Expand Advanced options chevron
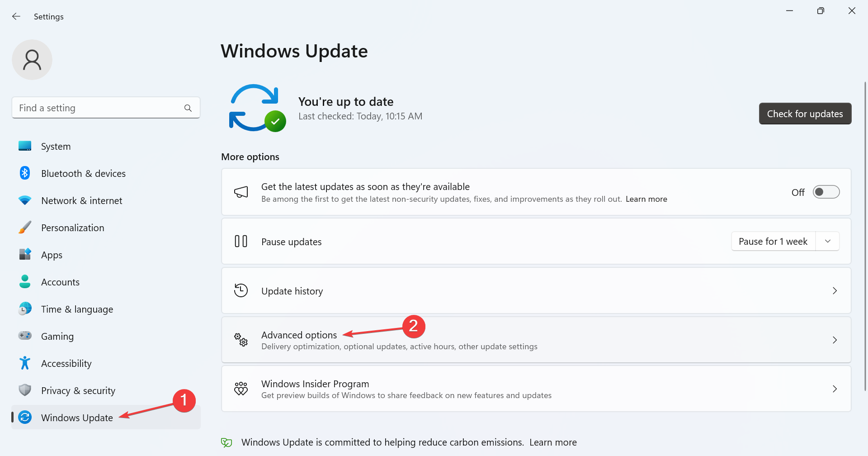Viewport: 868px width, 456px height. pos(835,340)
